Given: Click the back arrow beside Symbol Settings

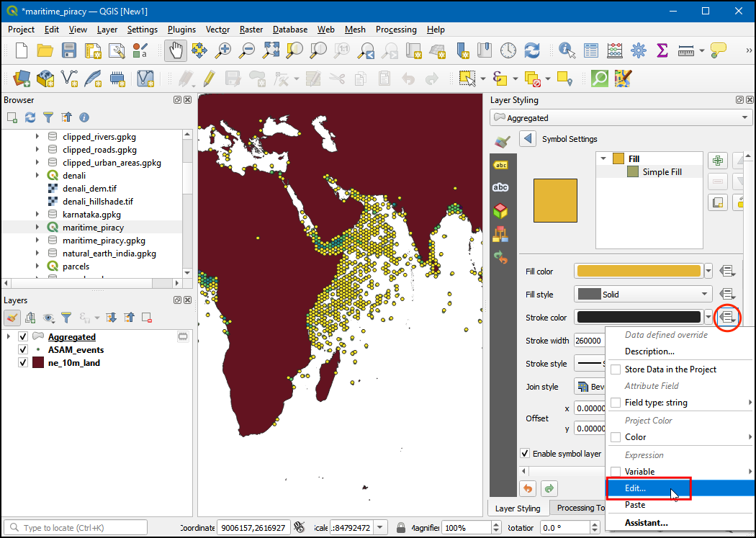Looking at the screenshot, I should 528,139.
